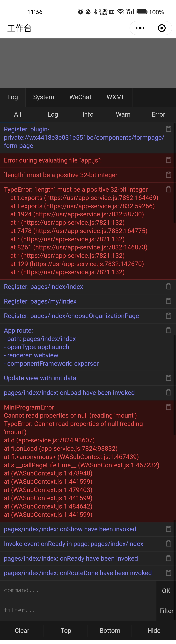The height and width of the screenshot is (644, 176).
Task: Copy the 'Register: pages/my/index' log
Action: coord(169,301)
